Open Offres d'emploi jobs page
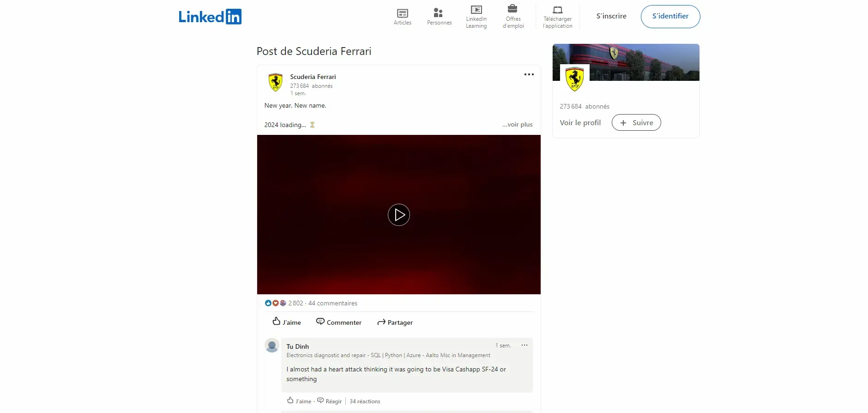Viewport: 868px width, 413px height. pyautogui.click(x=513, y=17)
